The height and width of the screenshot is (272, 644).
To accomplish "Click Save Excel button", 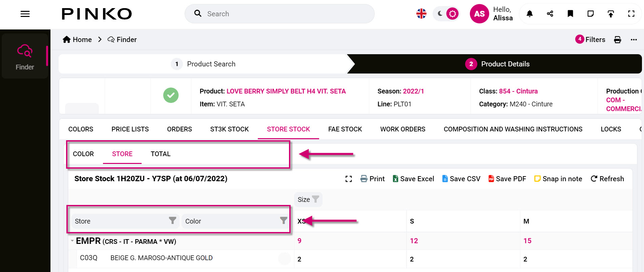I will tap(413, 179).
